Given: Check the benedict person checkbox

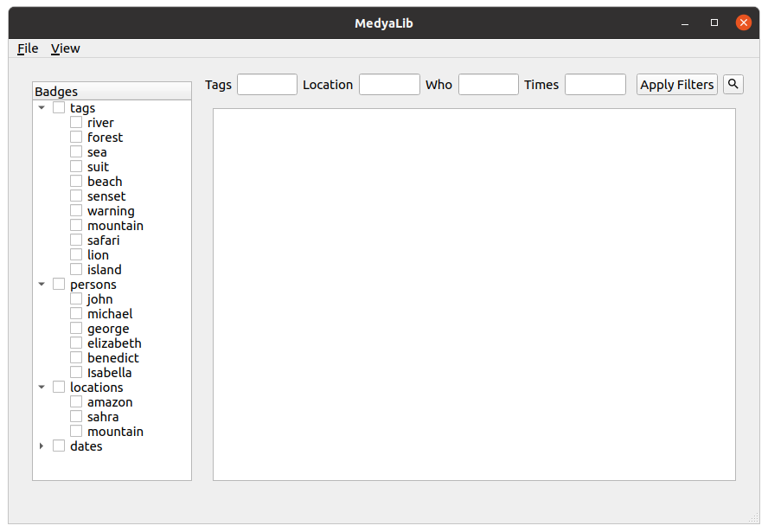Looking at the screenshot, I should [76, 357].
